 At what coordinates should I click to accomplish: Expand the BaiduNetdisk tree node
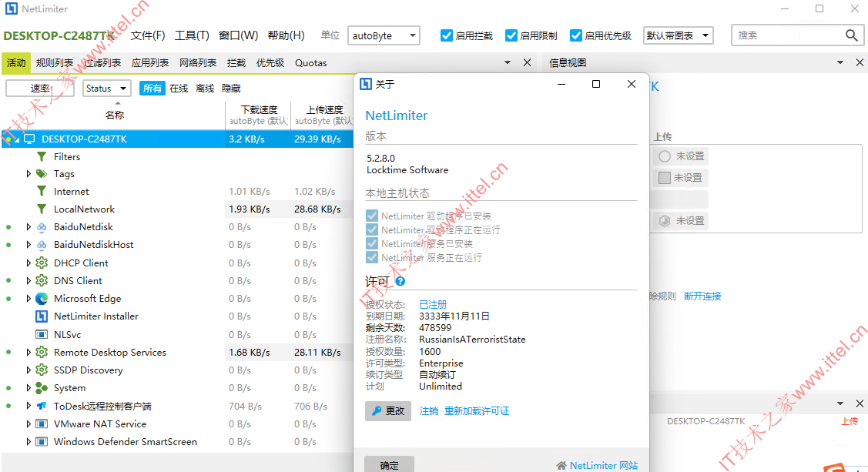(x=28, y=226)
